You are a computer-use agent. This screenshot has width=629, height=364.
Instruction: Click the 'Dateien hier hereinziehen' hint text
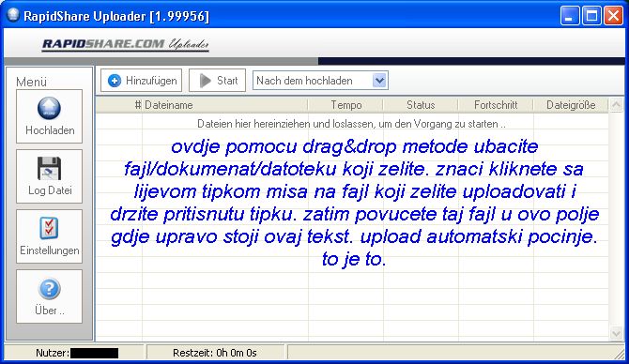pos(351,124)
